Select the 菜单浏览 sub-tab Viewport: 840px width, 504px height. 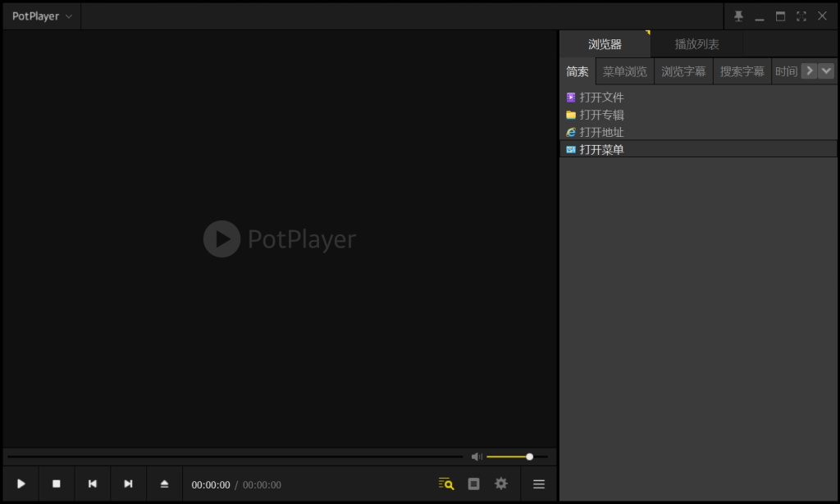click(624, 71)
